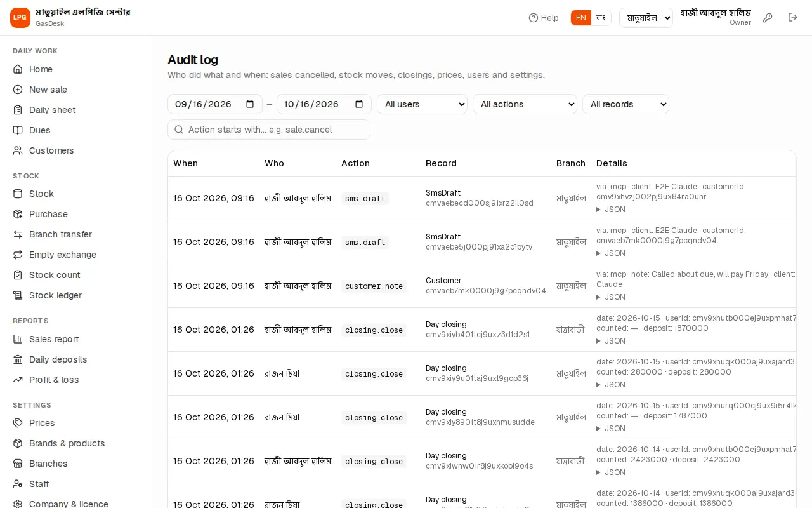Open Home from the sidebar
Screen dimensions: 812x508
[x=76, y=69]
